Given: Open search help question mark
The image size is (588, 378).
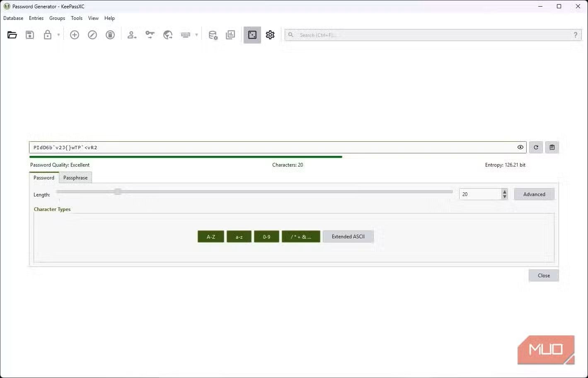Looking at the screenshot, I should click(x=575, y=35).
